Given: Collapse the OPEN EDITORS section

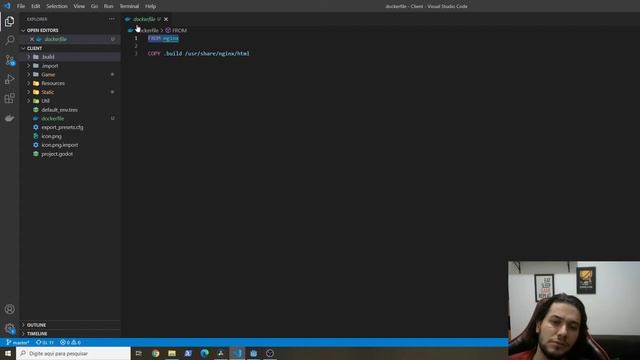Looking at the screenshot, I should (42, 30).
